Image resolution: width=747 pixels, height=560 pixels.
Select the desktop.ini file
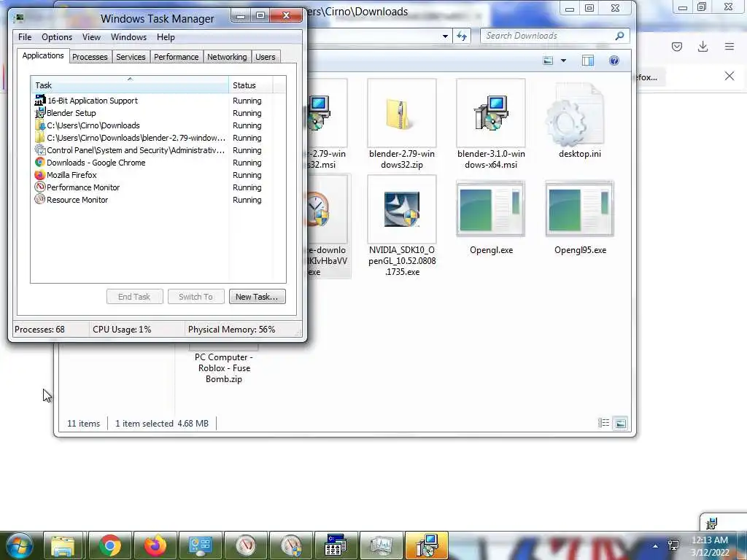(x=579, y=120)
